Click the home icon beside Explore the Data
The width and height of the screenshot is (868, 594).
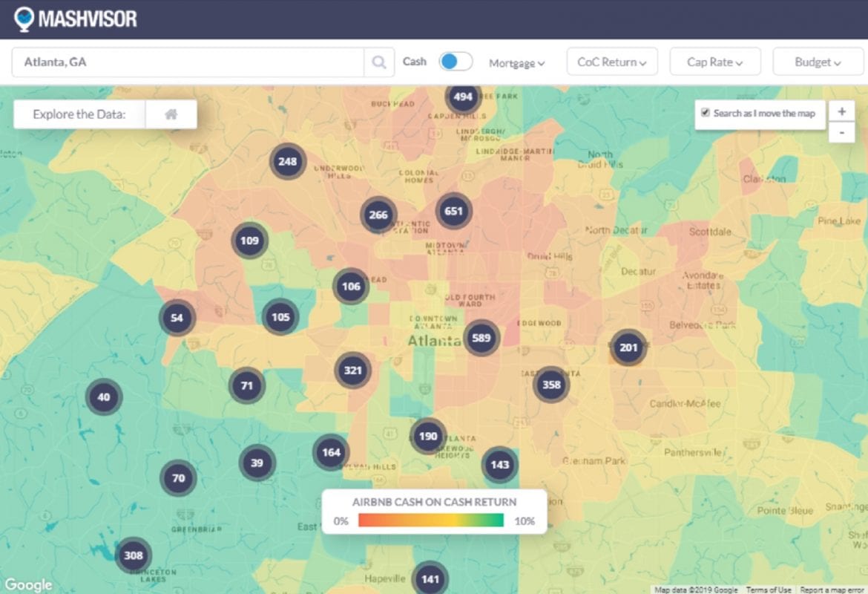point(171,114)
